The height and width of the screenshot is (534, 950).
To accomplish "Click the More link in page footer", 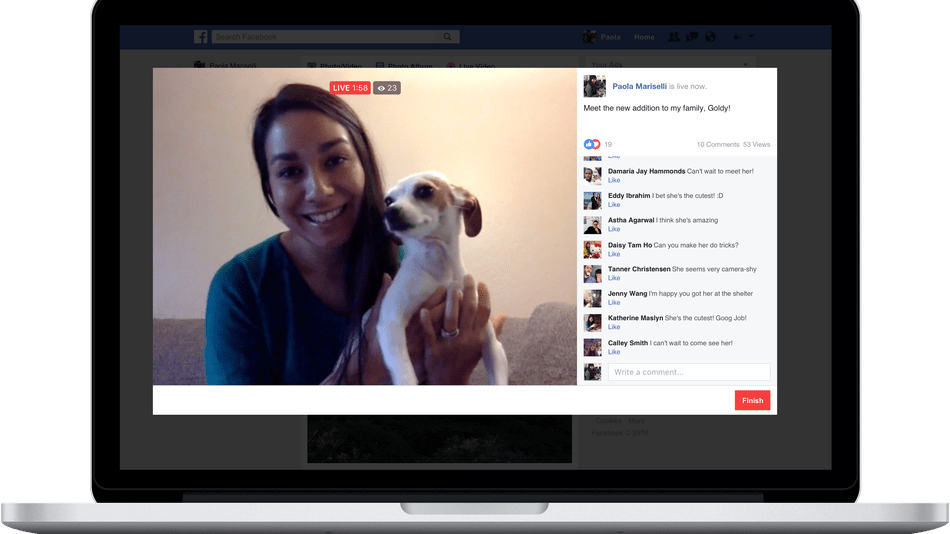I will tap(636, 420).
